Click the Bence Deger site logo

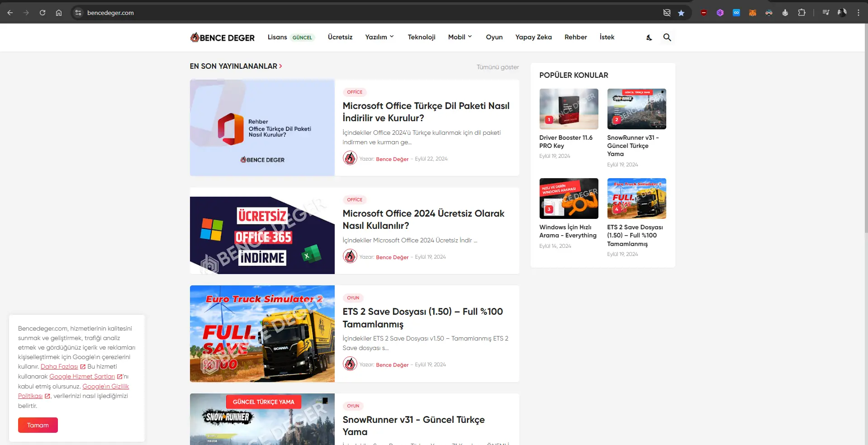coord(223,38)
